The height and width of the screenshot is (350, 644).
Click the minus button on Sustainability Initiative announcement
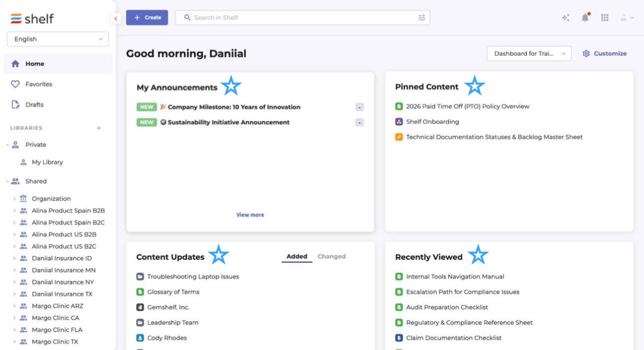click(x=359, y=123)
